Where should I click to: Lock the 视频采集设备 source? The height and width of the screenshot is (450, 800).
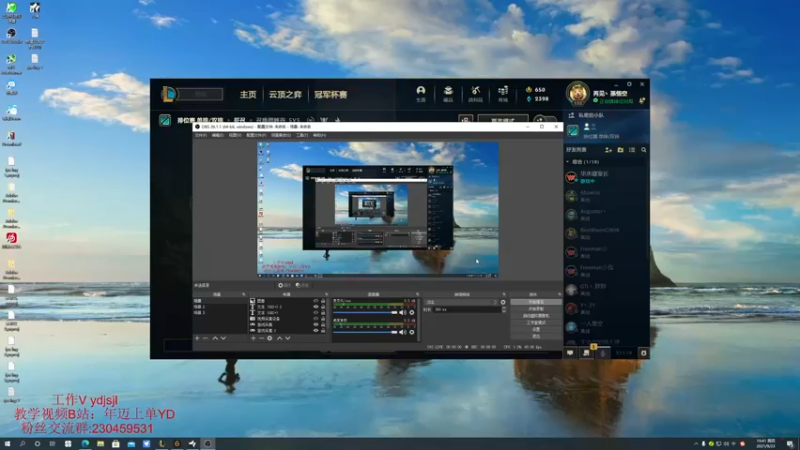pos(323,318)
